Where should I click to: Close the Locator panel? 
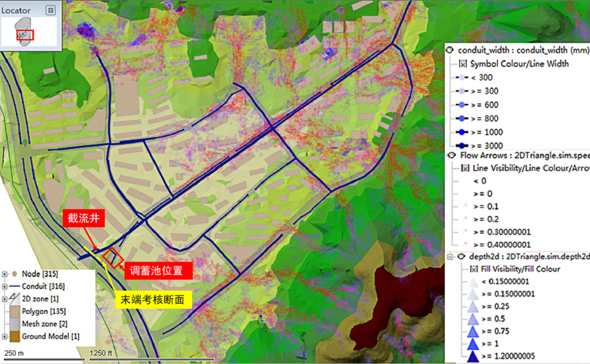click(x=50, y=10)
